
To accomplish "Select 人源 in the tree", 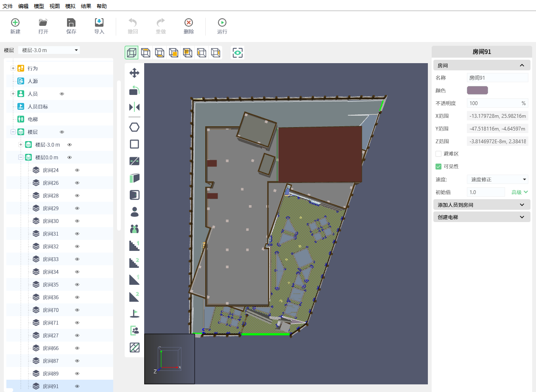I will [33, 81].
